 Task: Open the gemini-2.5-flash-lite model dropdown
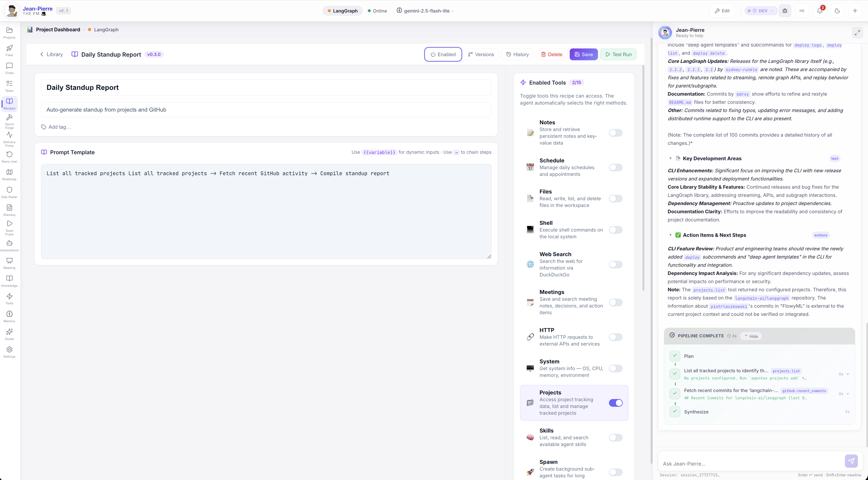[424, 10]
